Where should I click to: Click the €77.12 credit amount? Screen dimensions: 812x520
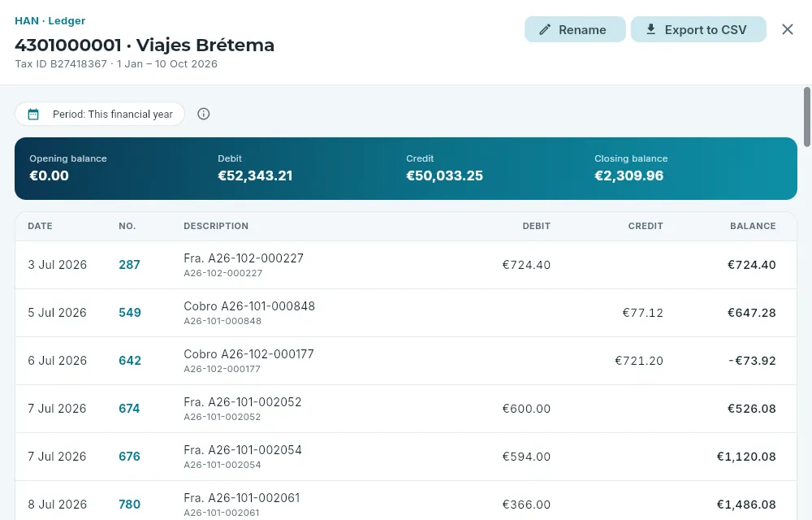(642, 313)
